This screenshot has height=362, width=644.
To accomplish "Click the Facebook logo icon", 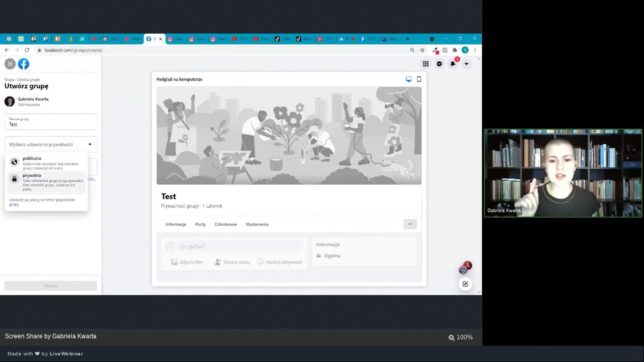I will tap(23, 64).
